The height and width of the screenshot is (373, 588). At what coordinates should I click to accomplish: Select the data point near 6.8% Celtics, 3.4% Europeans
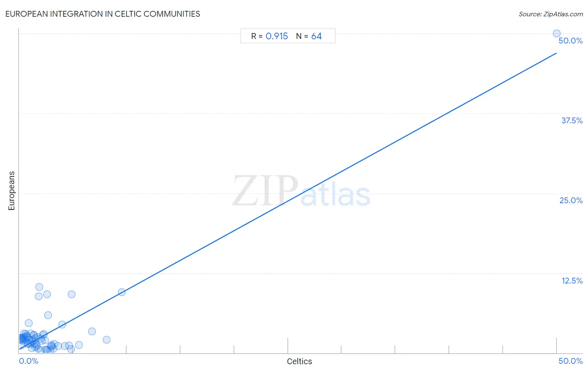pos(92,331)
